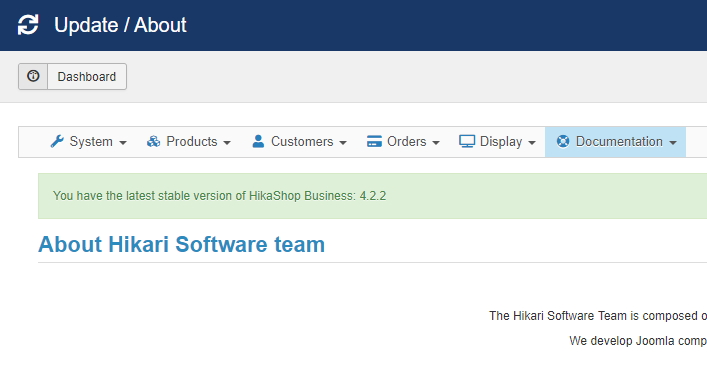Viewport: 707px width, 375px height.
Task: Expand the Display dropdown arrow
Action: pos(532,143)
